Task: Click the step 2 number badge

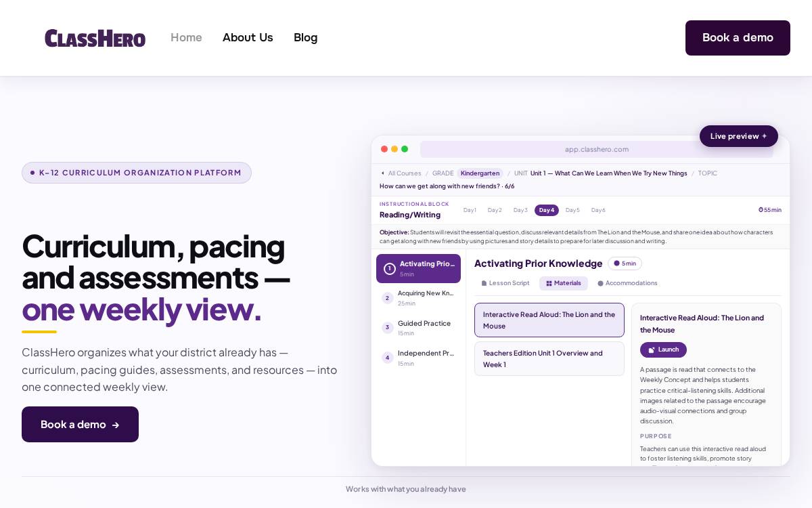Action: 387,298
